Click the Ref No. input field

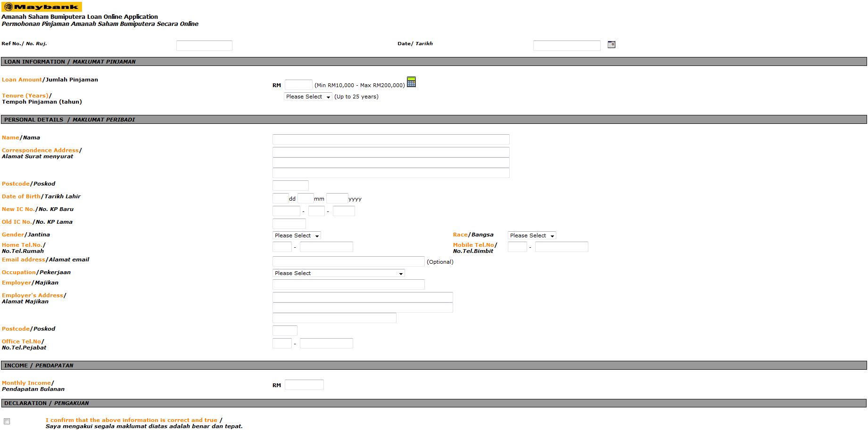[x=204, y=46]
